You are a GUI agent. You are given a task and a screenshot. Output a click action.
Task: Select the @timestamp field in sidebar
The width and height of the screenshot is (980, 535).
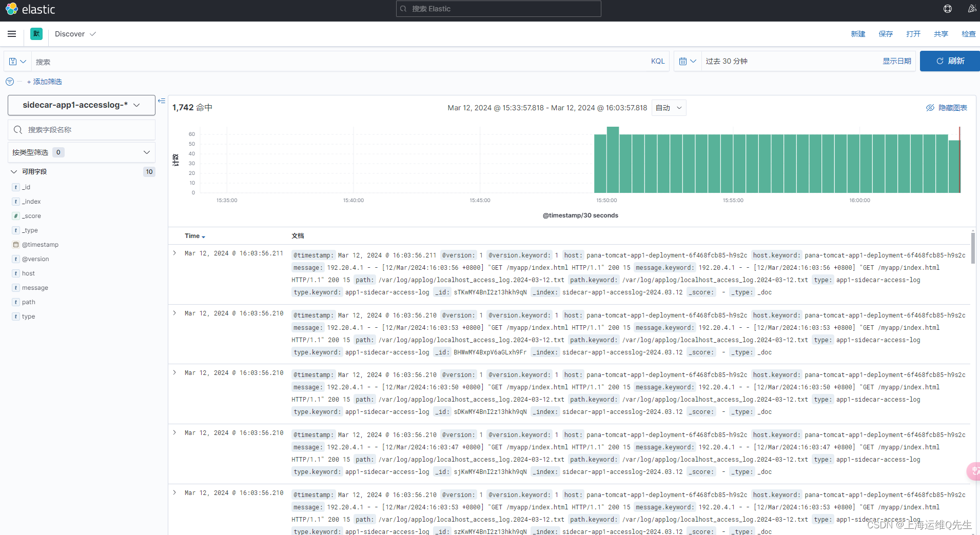coord(40,245)
